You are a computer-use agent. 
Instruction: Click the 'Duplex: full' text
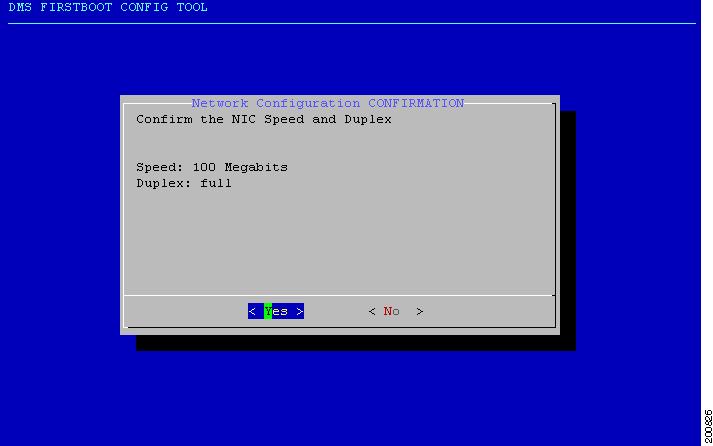pyautogui.click(x=184, y=183)
